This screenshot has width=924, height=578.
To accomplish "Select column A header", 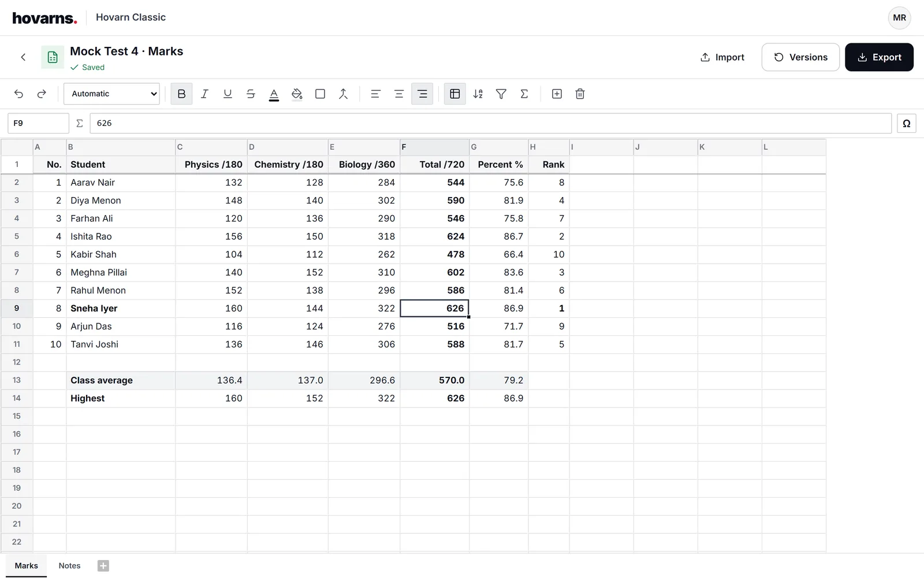I will click(x=50, y=147).
